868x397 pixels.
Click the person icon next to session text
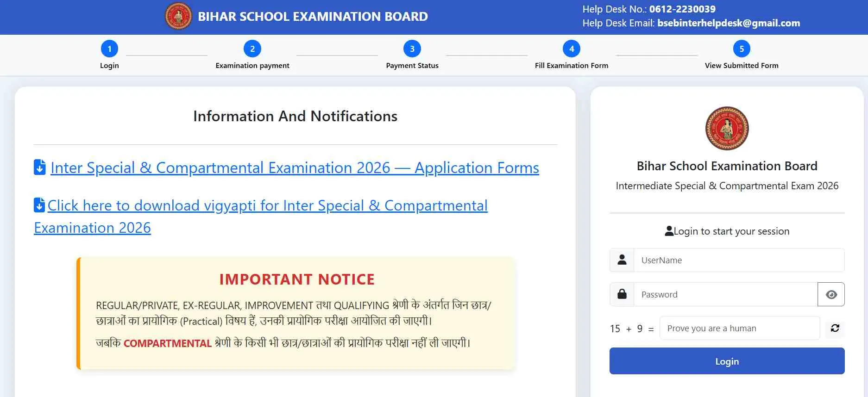tap(669, 231)
